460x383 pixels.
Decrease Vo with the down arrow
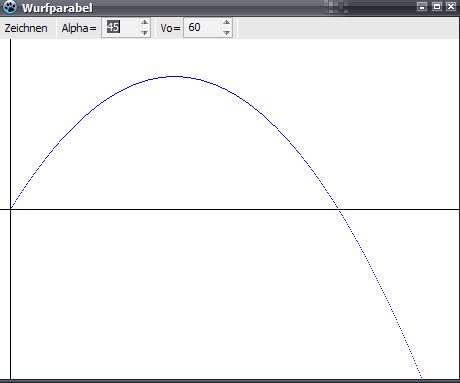click(x=226, y=33)
